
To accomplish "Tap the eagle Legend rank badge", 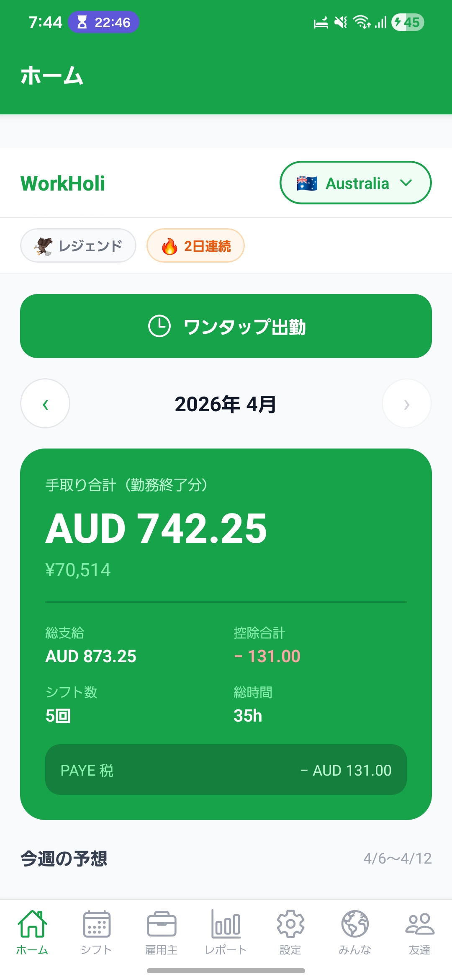I will pyautogui.click(x=78, y=246).
